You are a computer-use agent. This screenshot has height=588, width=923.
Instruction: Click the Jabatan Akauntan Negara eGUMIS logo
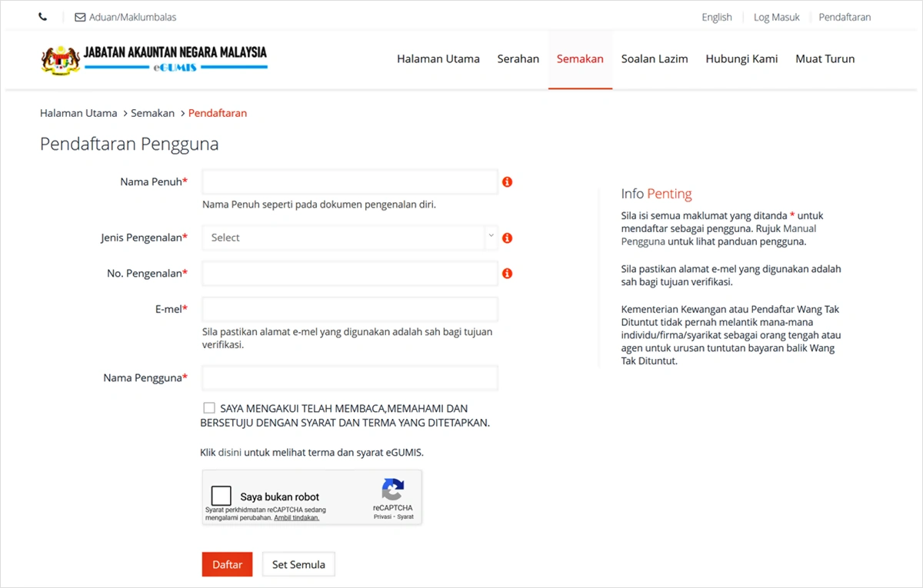[x=154, y=59]
